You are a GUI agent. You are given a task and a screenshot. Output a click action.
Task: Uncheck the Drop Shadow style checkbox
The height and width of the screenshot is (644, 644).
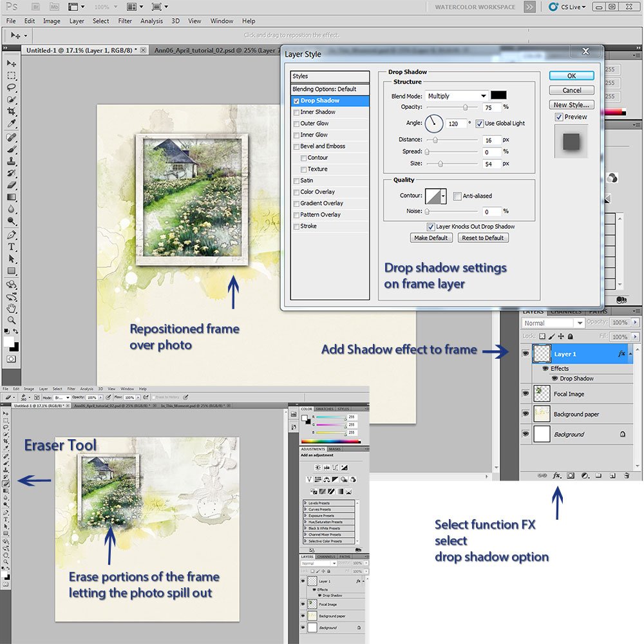(x=296, y=101)
